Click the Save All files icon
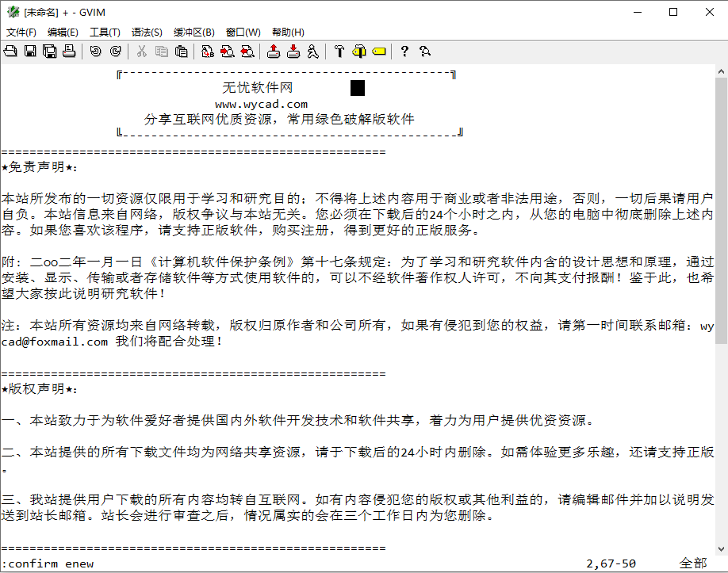The image size is (728, 573). click(x=49, y=52)
